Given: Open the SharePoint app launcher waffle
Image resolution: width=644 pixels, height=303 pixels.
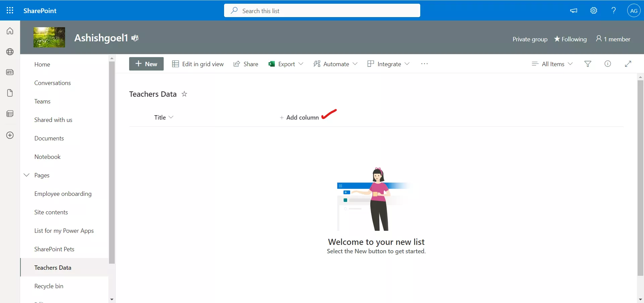Looking at the screenshot, I should [x=10, y=10].
